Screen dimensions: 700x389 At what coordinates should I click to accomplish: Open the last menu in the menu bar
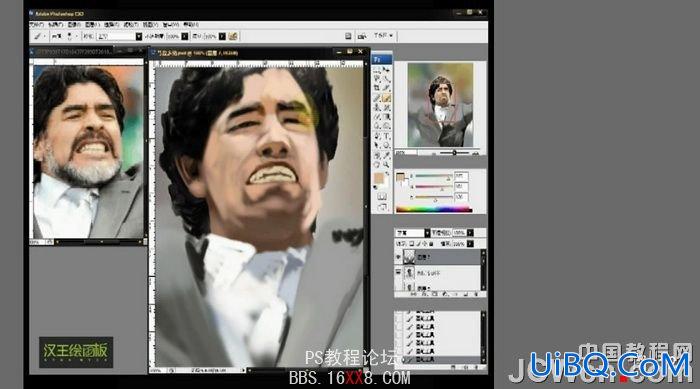pyautogui.click(x=191, y=25)
